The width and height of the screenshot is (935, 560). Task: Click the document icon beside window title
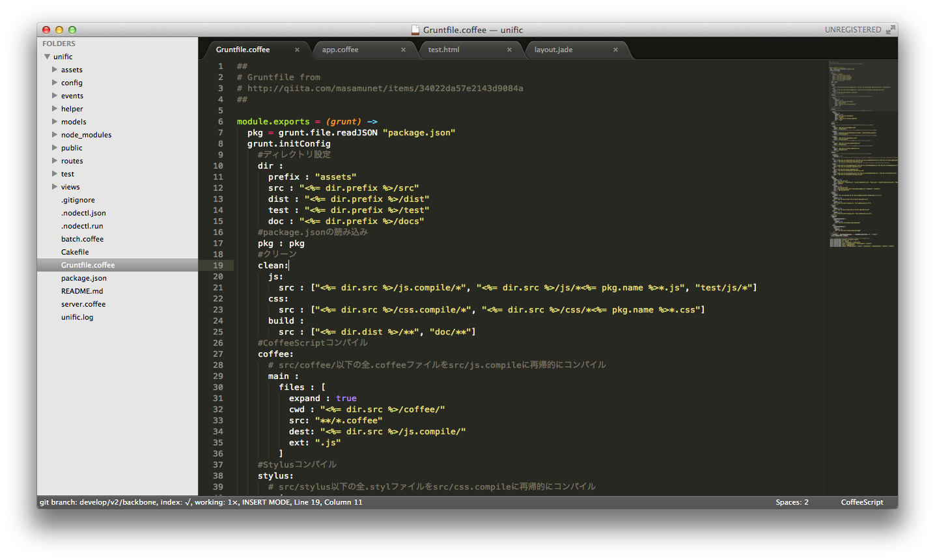pos(415,30)
